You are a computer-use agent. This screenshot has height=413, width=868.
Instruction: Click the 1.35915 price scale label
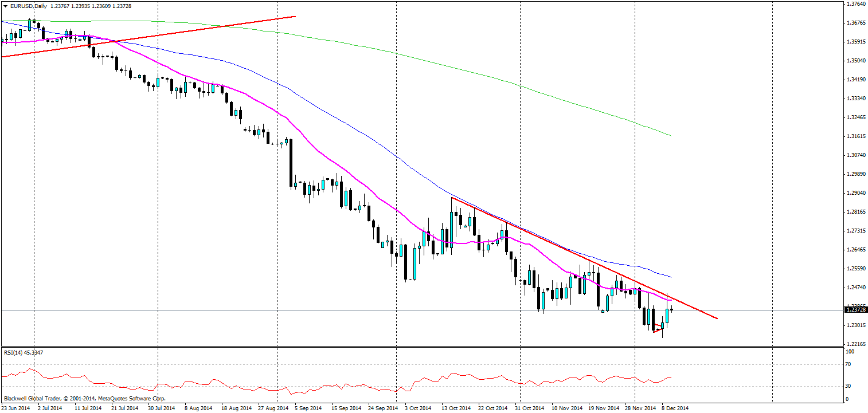(x=855, y=41)
